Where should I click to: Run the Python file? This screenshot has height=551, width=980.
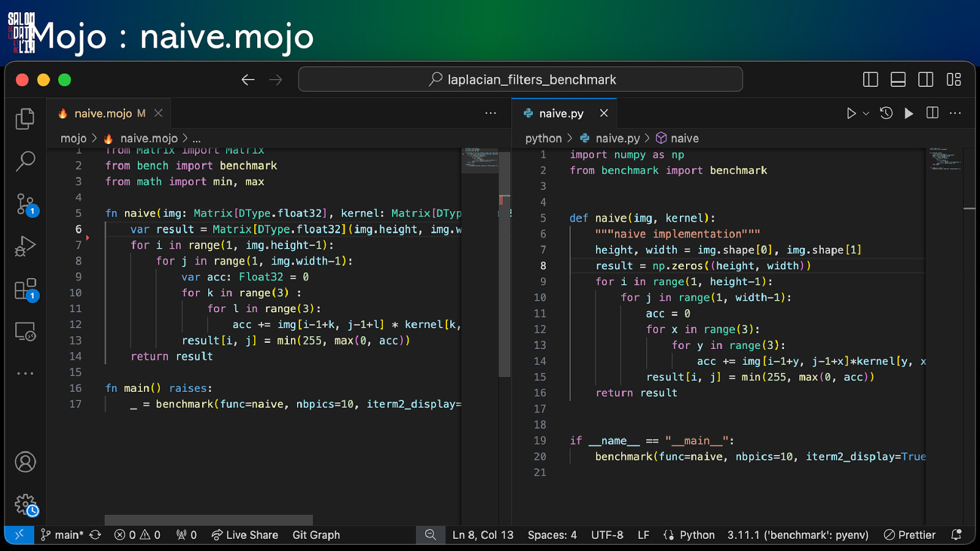tap(851, 113)
